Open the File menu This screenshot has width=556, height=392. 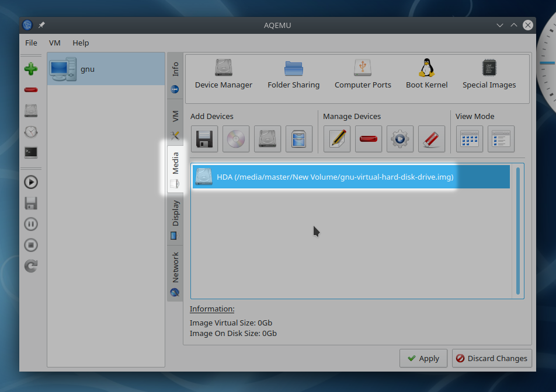pos(31,43)
